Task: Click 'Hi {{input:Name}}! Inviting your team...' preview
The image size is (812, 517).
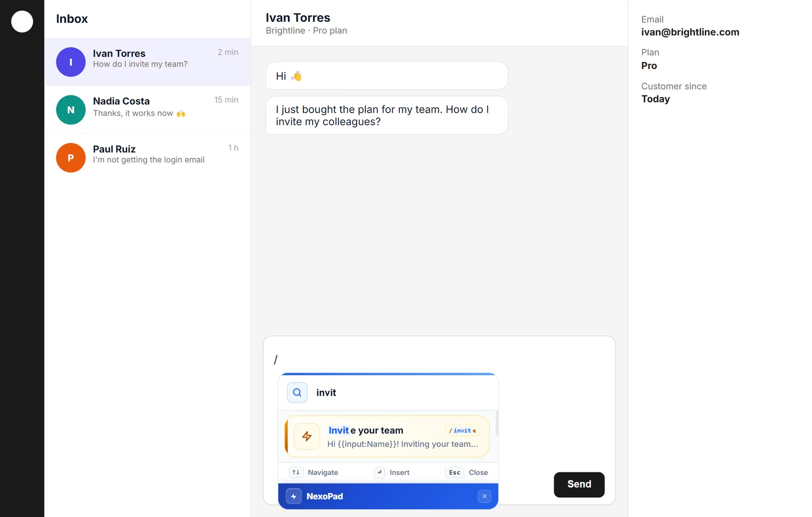Action: coord(402,444)
